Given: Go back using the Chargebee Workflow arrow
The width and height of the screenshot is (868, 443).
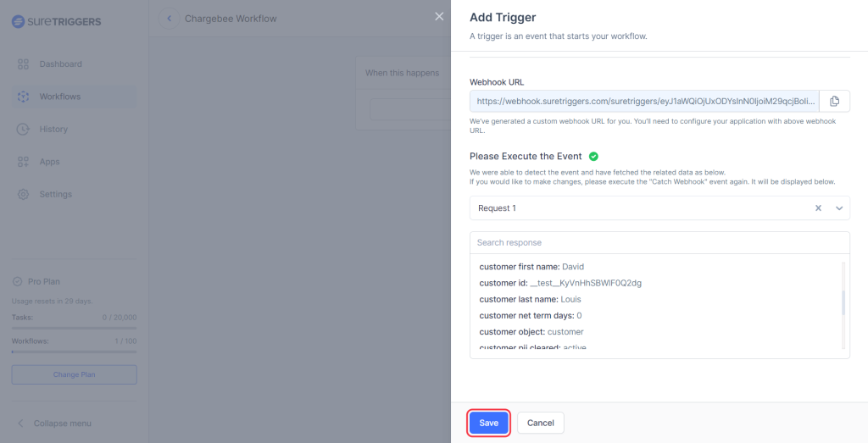Looking at the screenshot, I should (170, 19).
